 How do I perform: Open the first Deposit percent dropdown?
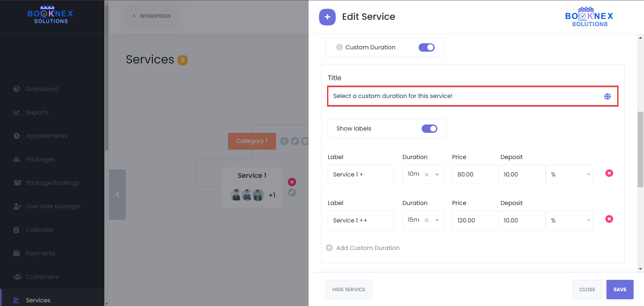click(589, 174)
